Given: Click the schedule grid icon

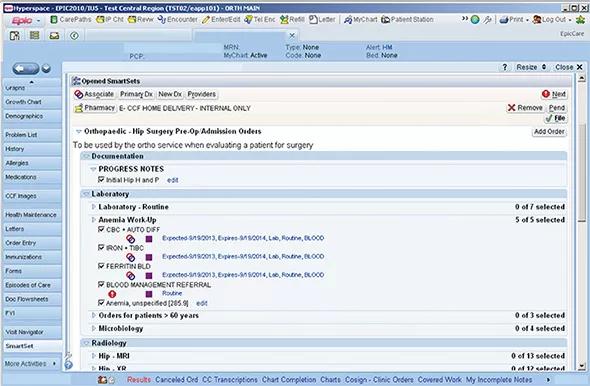Looking at the screenshot, I should coord(35,36).
